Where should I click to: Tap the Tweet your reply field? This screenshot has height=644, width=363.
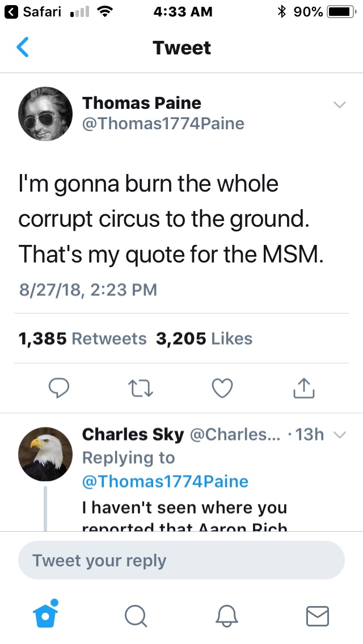(x=181, y=561)
